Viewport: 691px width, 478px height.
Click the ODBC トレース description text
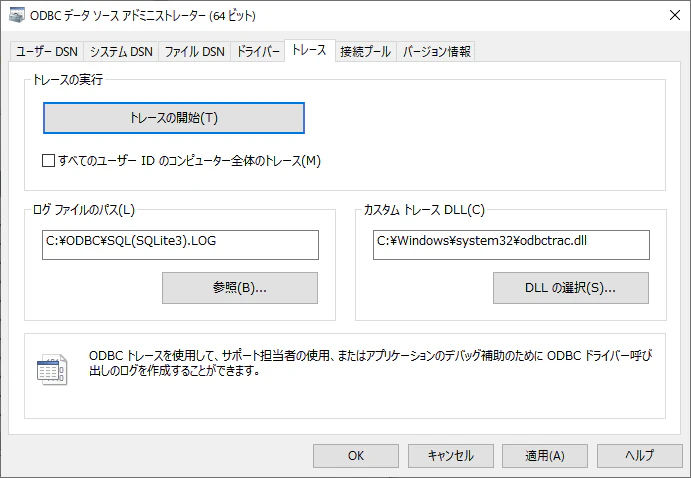pos(370,363)
